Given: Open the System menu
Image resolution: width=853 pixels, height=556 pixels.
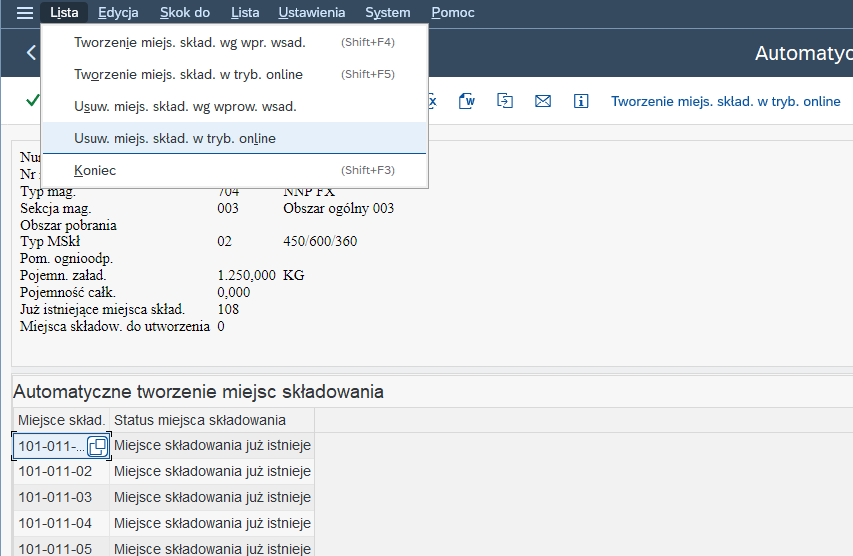Looking at the screenshot, I should (387, 13).
